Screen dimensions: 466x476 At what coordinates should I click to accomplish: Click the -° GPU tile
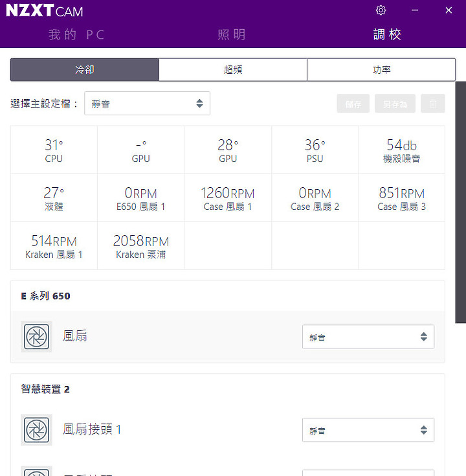[x=141, y=150]
